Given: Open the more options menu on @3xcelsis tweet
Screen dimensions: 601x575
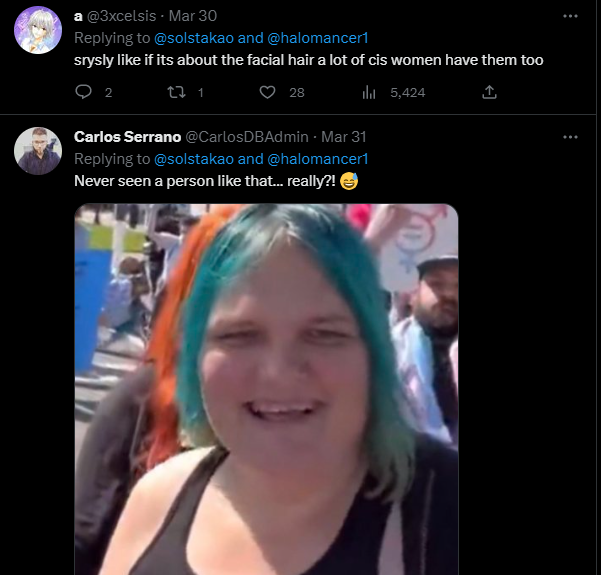Looking at the screenshot, I should click(570, 16).
